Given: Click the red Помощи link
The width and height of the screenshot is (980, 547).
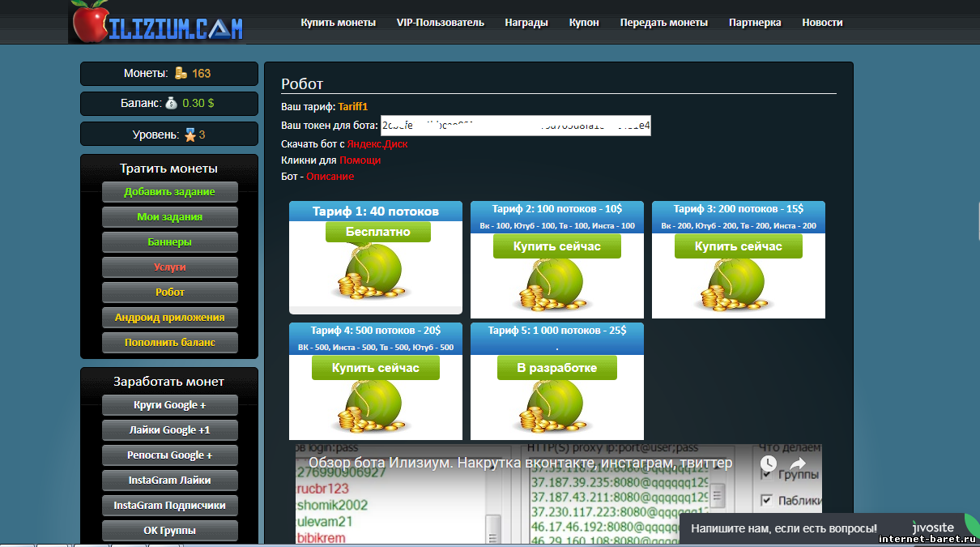Looking at the screenshot, I should 360,160.
